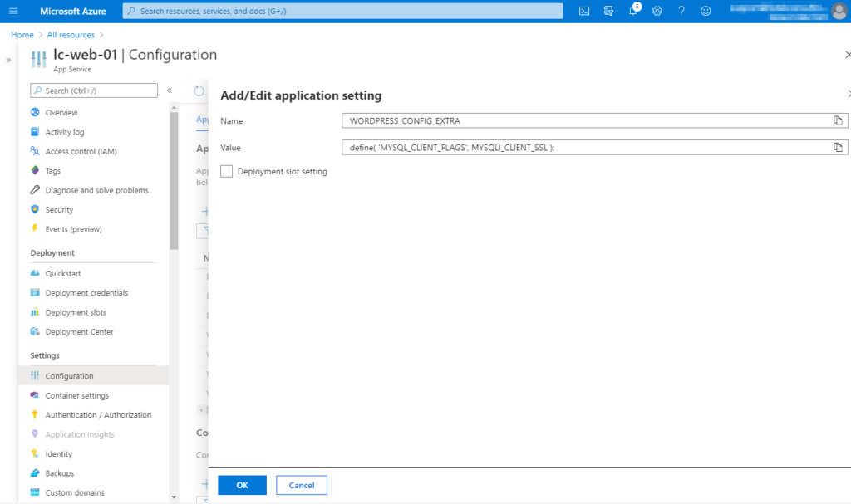
Task: Click the lc-web-01 App Service icon
Action: click(38, 59)
